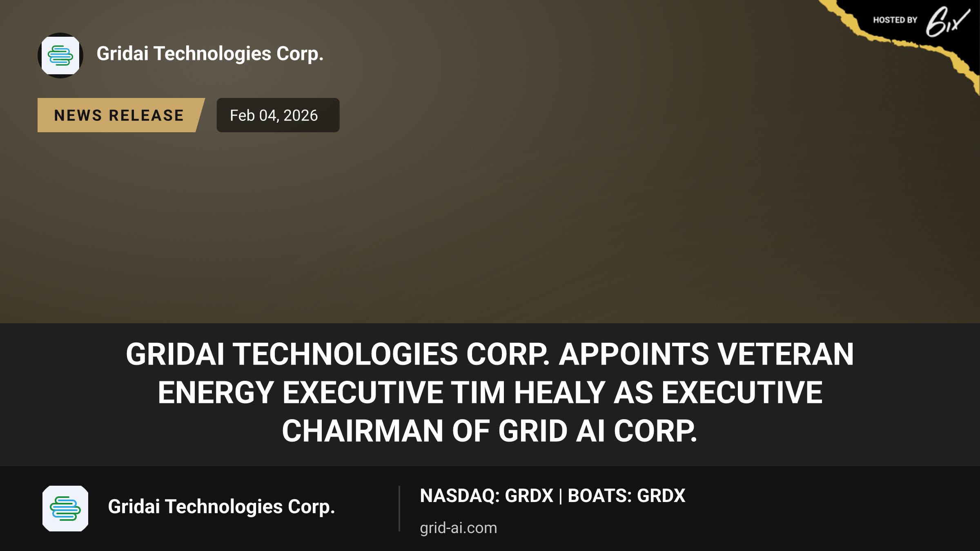Image resolution: width=980 pixels, height=551 pixels.
Task: Click the NASDAQ: GRDX ticker text
Action: point(486,496)
